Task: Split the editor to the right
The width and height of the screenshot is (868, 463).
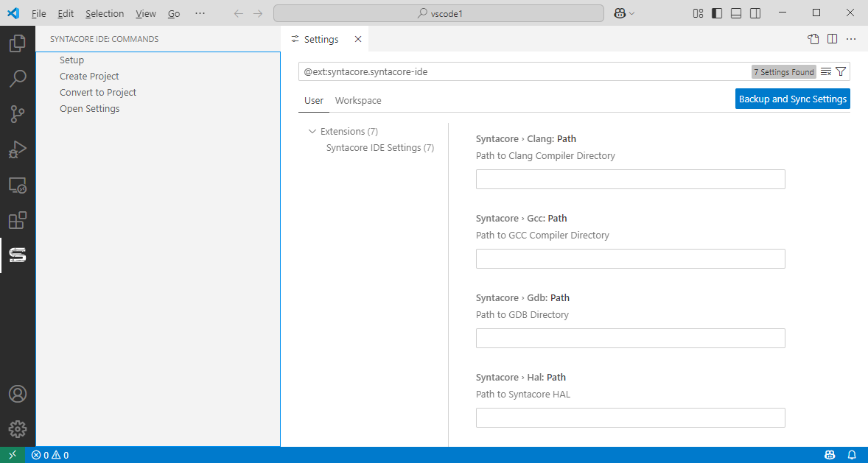Action: click(x=832, y=39)
